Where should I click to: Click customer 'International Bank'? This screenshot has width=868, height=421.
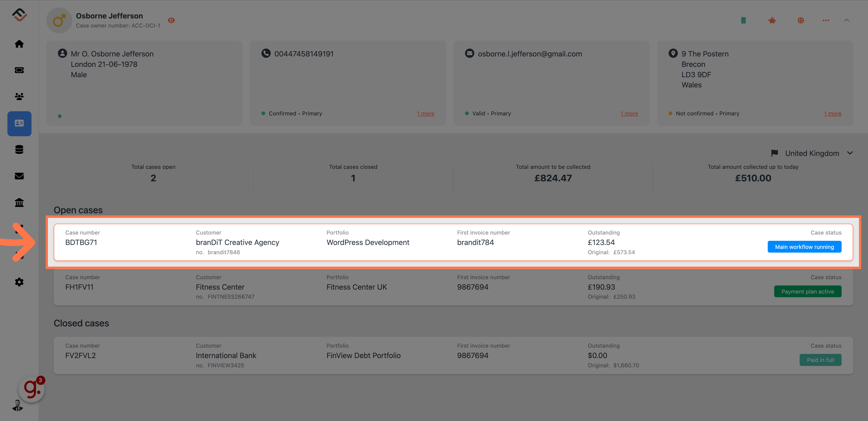click(226, 355)
